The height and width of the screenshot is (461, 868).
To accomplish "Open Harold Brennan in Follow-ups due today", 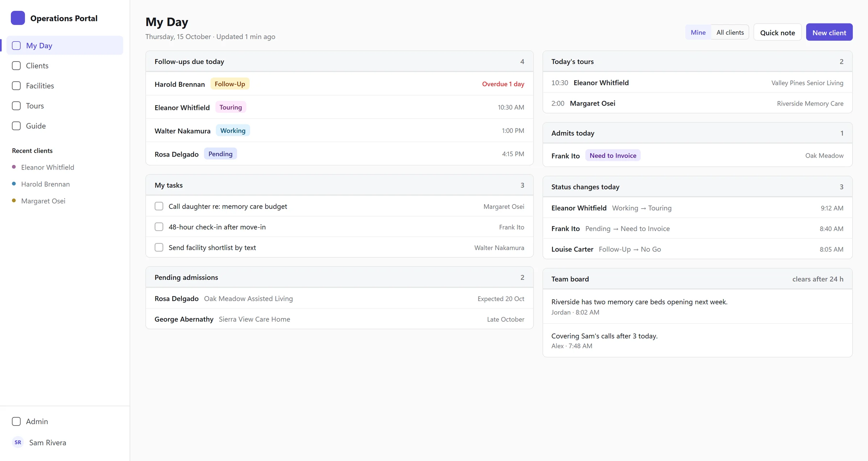I will [180, 84].
